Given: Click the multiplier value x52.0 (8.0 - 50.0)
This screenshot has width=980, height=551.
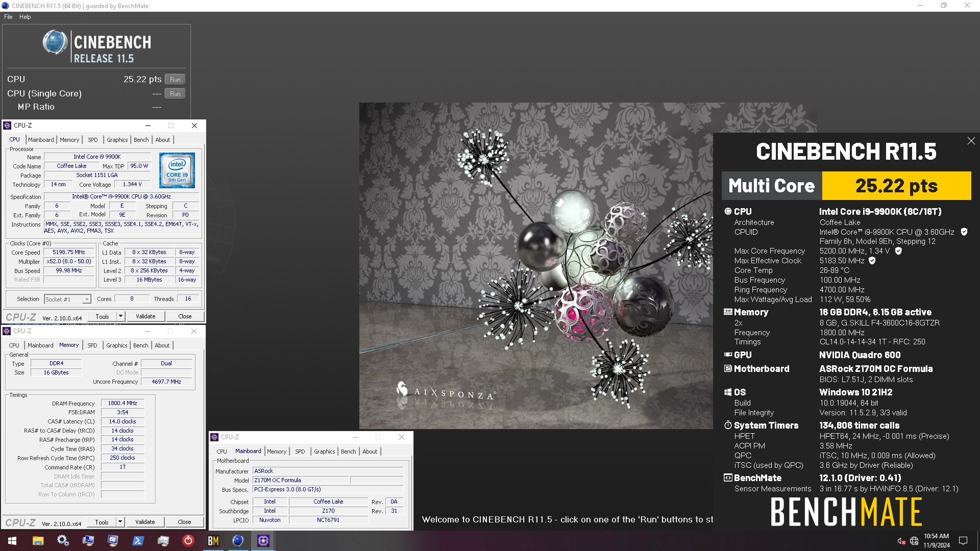Looking at the screenshot, I should tap(69, 261).
